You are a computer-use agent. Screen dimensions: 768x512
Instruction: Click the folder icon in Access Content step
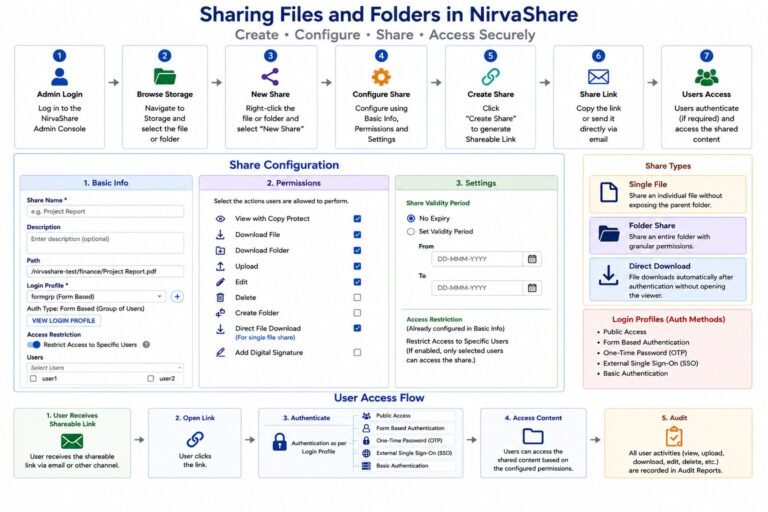point(533,436)
